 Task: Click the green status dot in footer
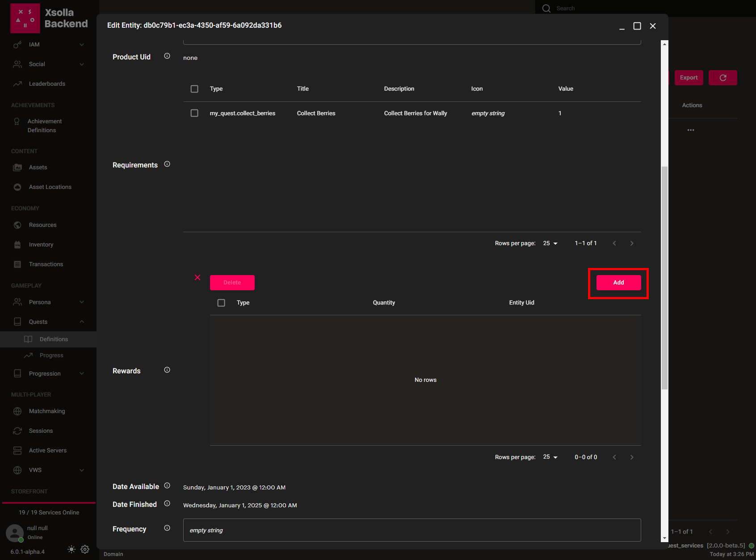(x=752, y=546)
